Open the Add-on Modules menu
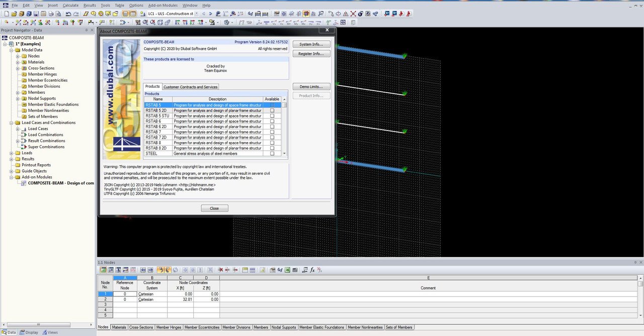The width and height of the screenshot is (644, 336). tap(163, 5)
